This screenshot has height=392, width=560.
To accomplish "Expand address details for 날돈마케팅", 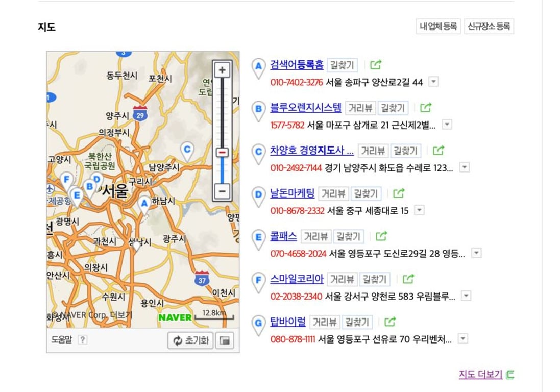I will click(419, 210).
